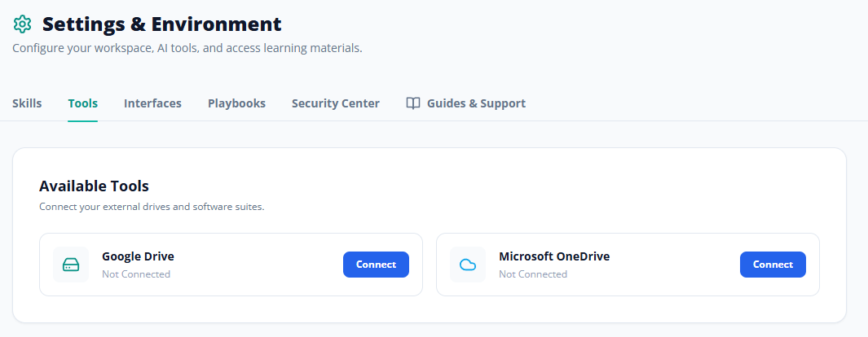Click the Microsoft OneDrive cloud icon

[468, 265]
